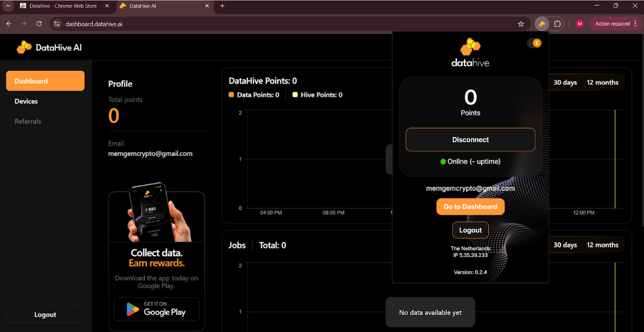Click the DataHive extension icon in toolbar
This screenshot has height=332, width=644.
pyautogui.click(x=542, y=24)
